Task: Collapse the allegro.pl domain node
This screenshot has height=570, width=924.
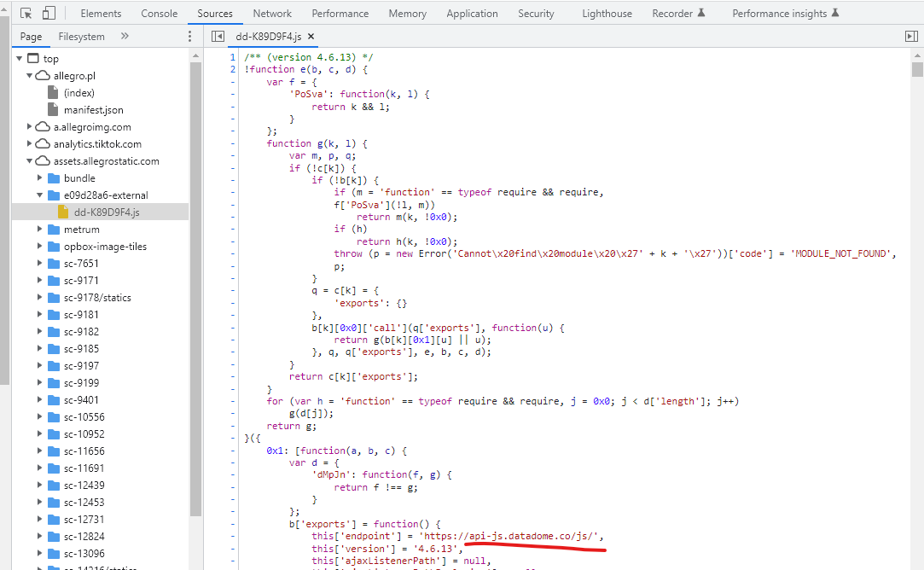Action: point(30,76)
